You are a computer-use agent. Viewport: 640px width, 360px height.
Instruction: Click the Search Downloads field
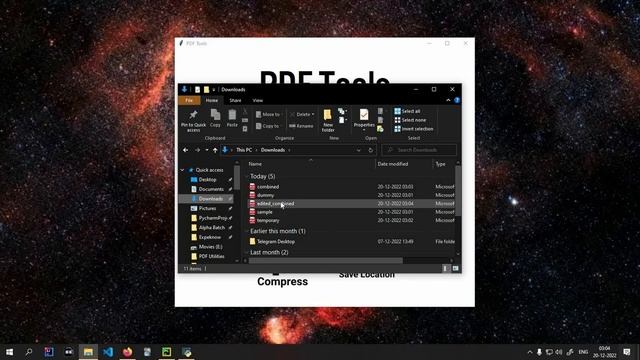[419, 150]
